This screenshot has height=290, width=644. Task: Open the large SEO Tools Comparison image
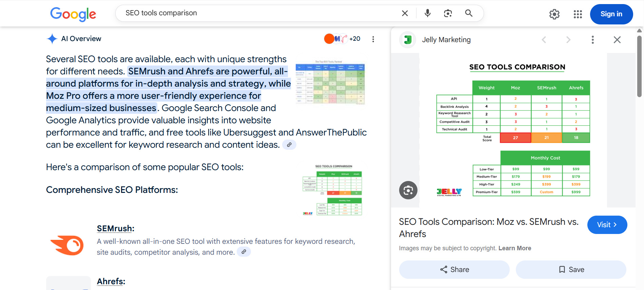point(513,130)
